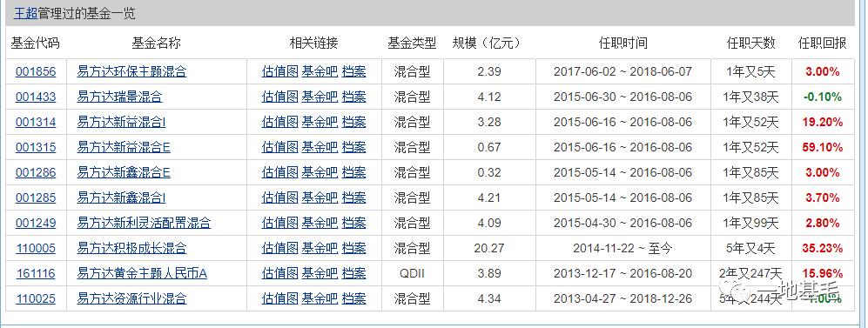Open 基金吧 for fund 001314
Screen dimensions: 868x328
pos(320,123)
